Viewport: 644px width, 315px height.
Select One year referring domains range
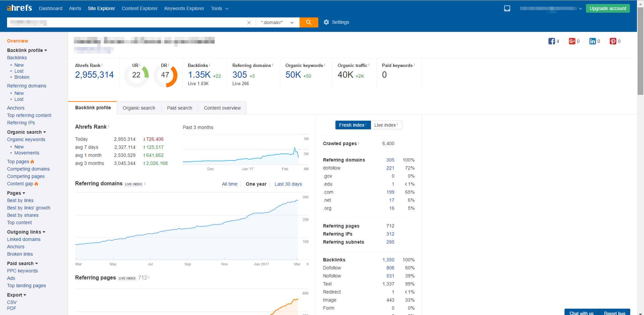tap(256, 184)
